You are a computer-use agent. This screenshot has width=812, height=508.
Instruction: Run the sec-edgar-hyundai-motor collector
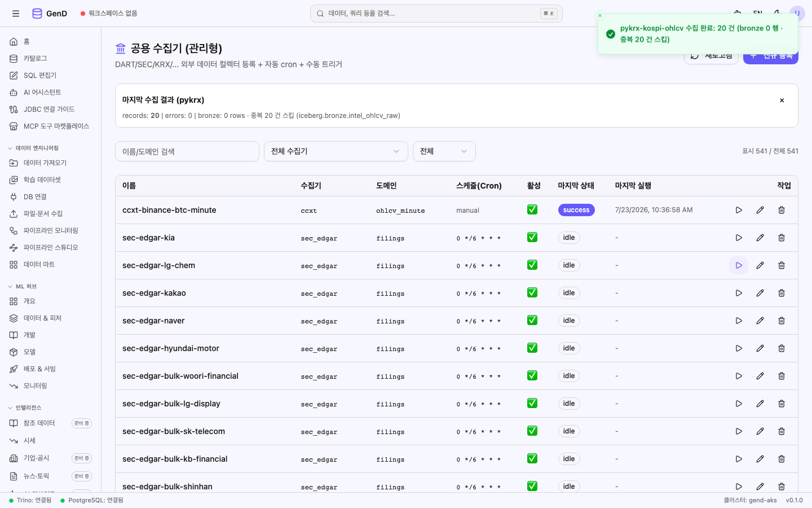(739, 348)
